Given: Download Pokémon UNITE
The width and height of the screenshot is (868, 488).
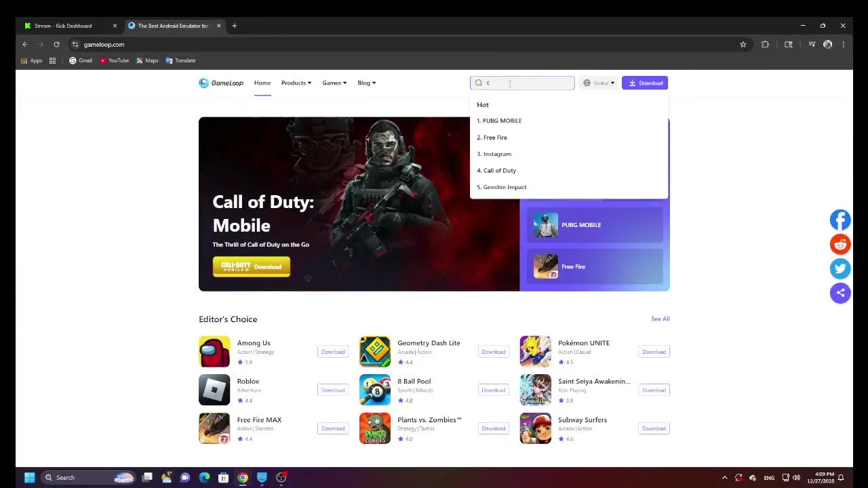Looking at the screenshot, I should tap(654, 352).
